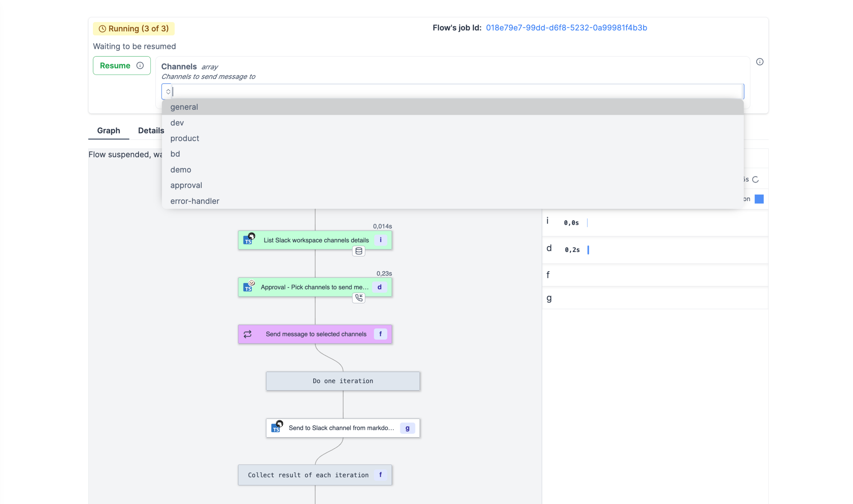Click phone callback icon under Approval step
Screen dimensions: 853x504
(x=358, y=298)
